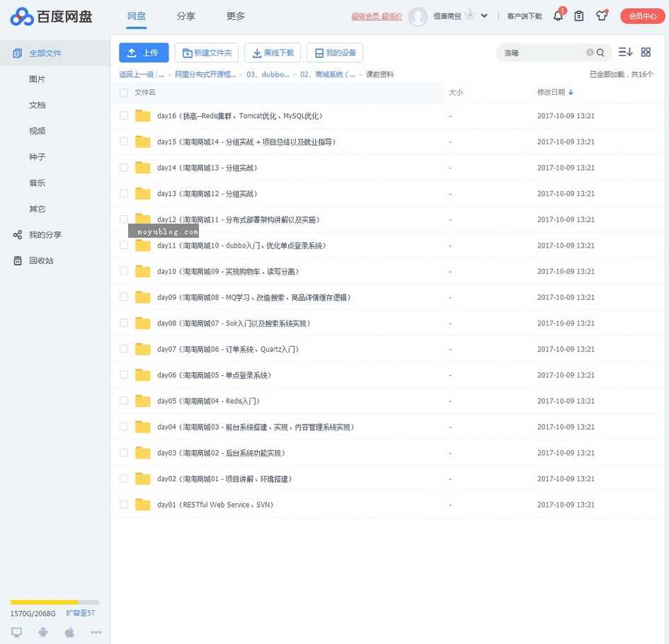
Task: Open the notifications bell icon
Action: tap(558, 15)
